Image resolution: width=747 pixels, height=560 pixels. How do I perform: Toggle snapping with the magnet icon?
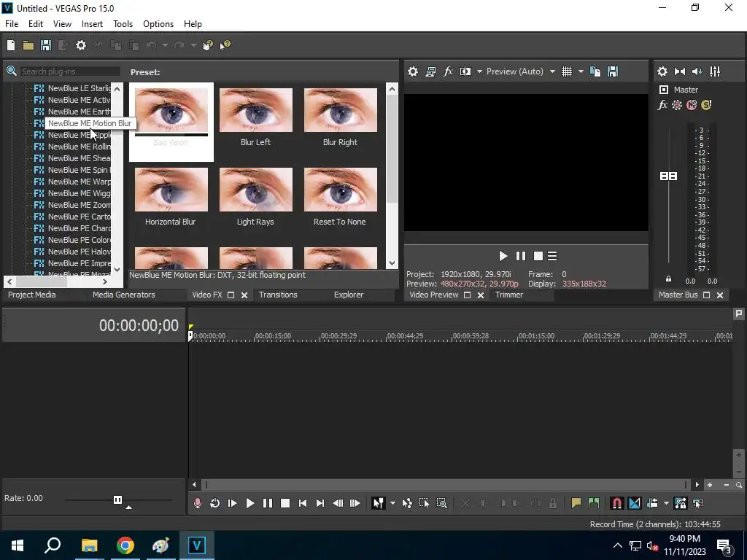tap(616, 503)
